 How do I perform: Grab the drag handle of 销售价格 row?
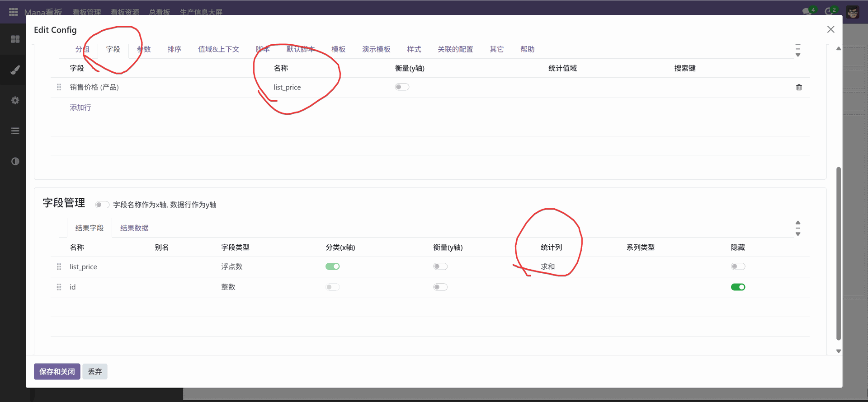pyautogui.click(x=59, y=87)
